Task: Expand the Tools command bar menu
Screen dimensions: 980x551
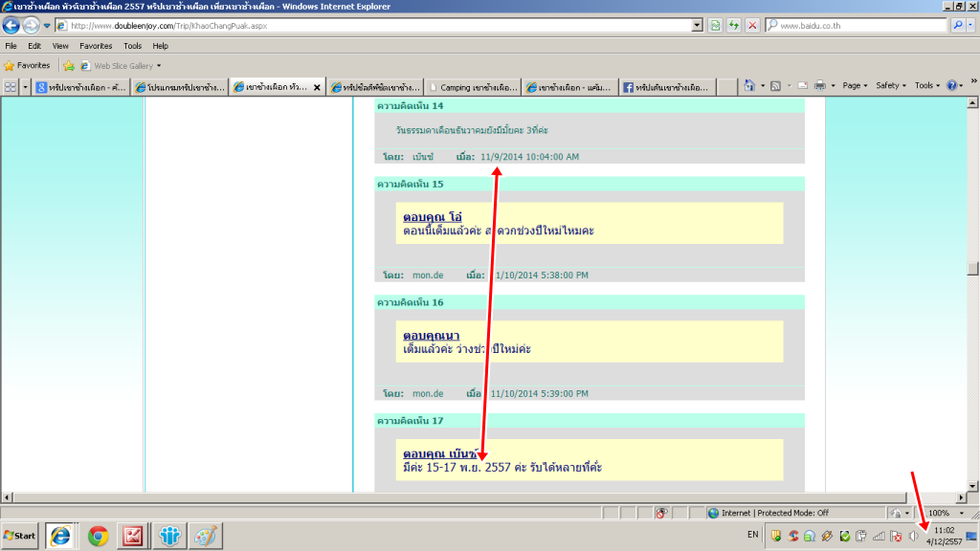Action: click(926, 85)
